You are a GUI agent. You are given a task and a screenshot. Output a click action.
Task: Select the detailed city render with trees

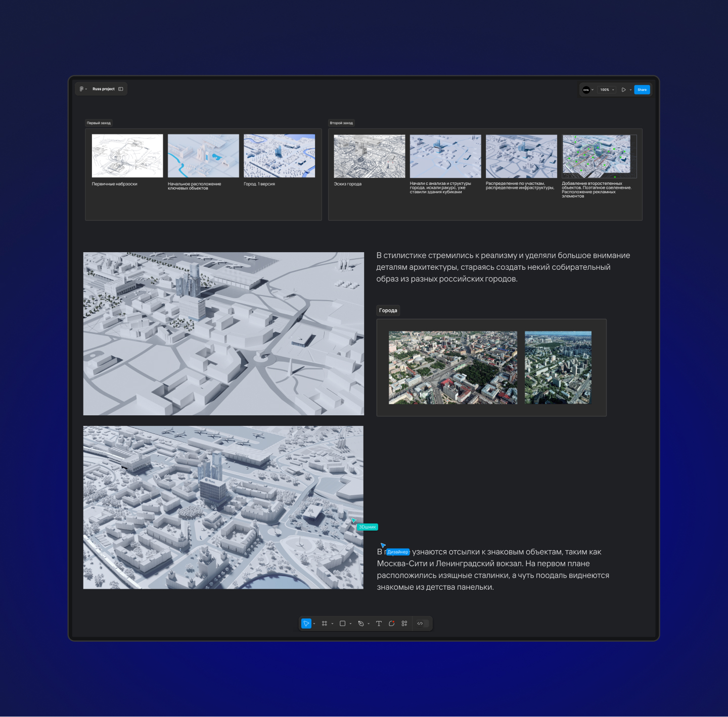tap(223, 507)
